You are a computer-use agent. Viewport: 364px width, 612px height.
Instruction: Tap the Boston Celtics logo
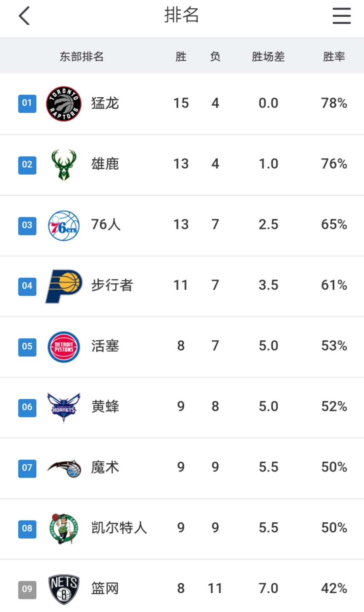[64, 528]
